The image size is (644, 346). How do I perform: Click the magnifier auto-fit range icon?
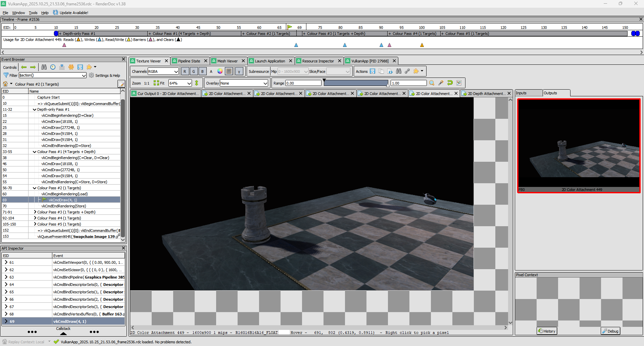coord(432,83)
